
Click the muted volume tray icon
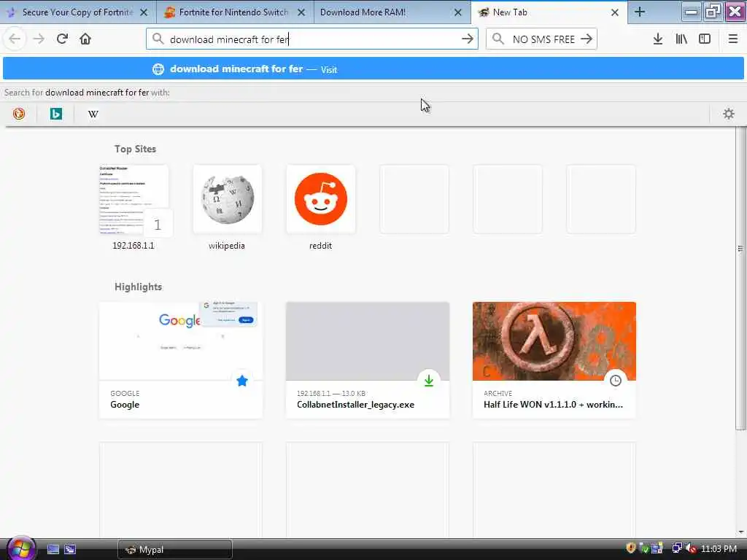[x=691, y=548]
